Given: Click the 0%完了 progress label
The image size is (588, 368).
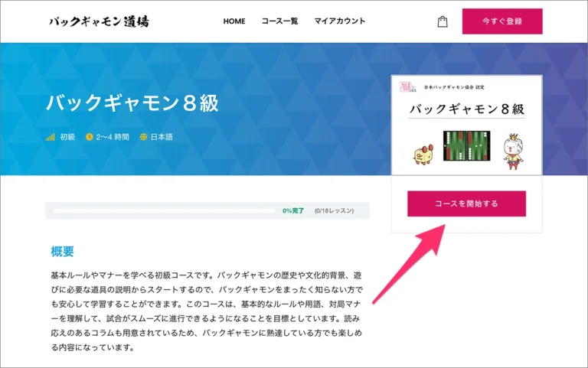Looking at the screenshot, I should click(x=293, y=210).
